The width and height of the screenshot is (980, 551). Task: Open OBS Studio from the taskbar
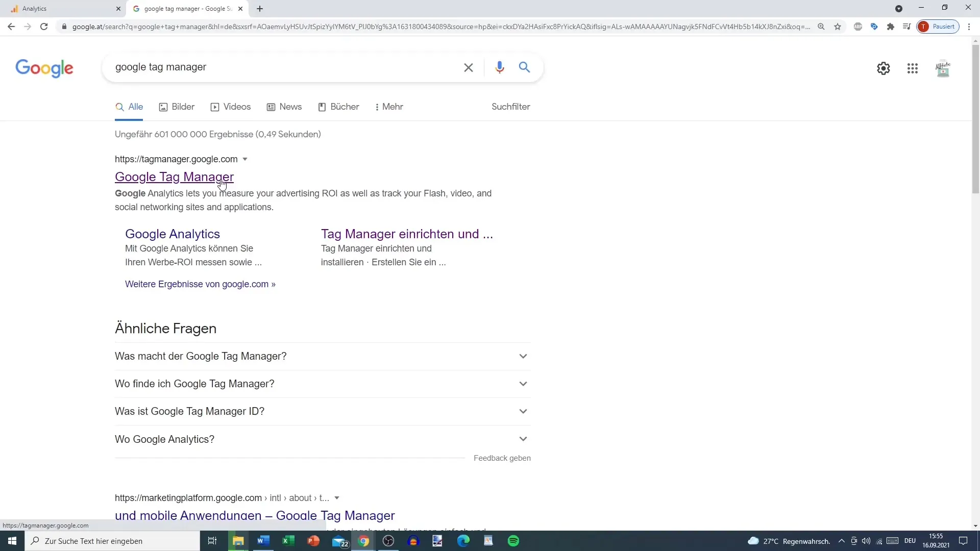(388, 541)
